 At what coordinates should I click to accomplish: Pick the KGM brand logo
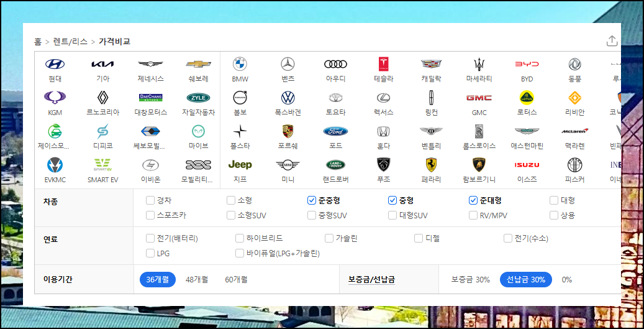[55, 98]
